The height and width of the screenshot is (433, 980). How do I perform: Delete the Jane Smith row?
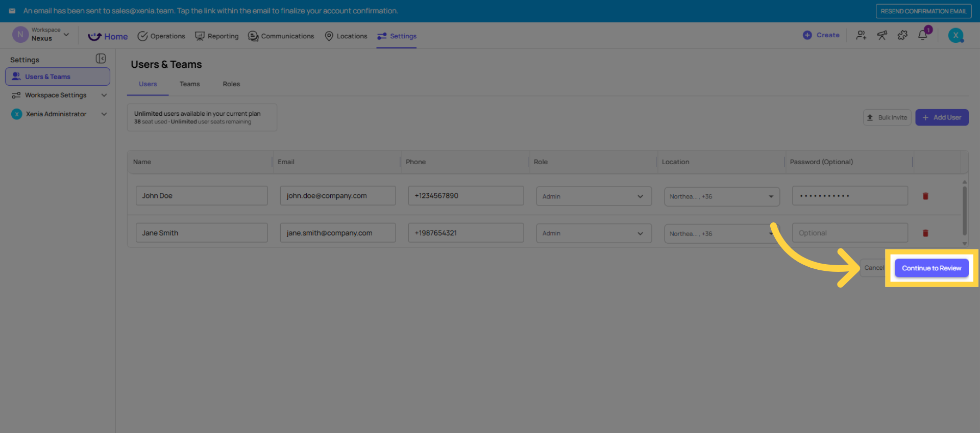click(x=925, y=233)
